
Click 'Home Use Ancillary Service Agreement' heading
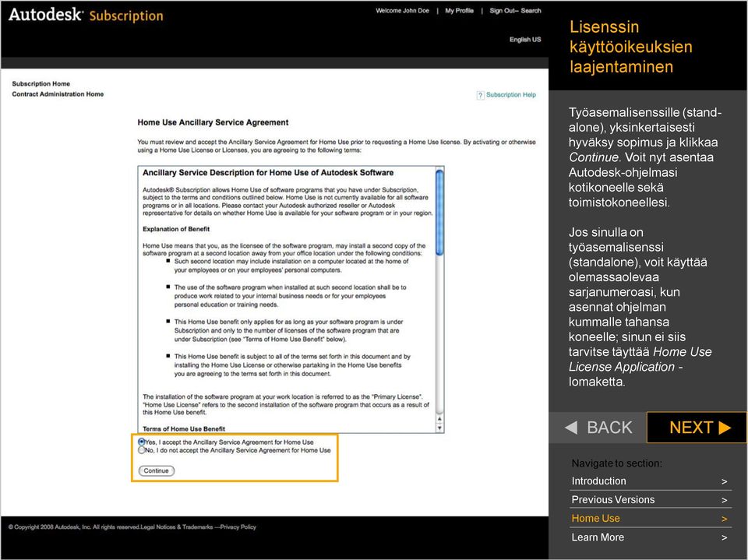[x=213, y=122]
